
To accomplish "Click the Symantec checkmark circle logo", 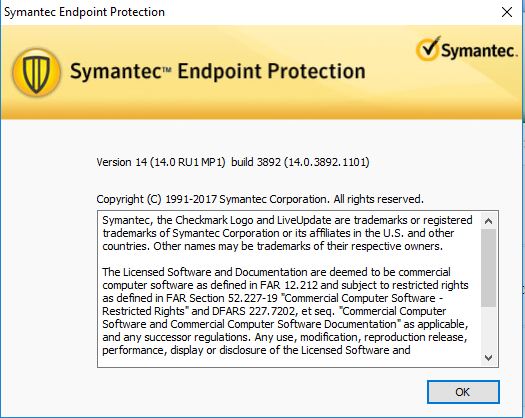I will click(x=428, y=49).
